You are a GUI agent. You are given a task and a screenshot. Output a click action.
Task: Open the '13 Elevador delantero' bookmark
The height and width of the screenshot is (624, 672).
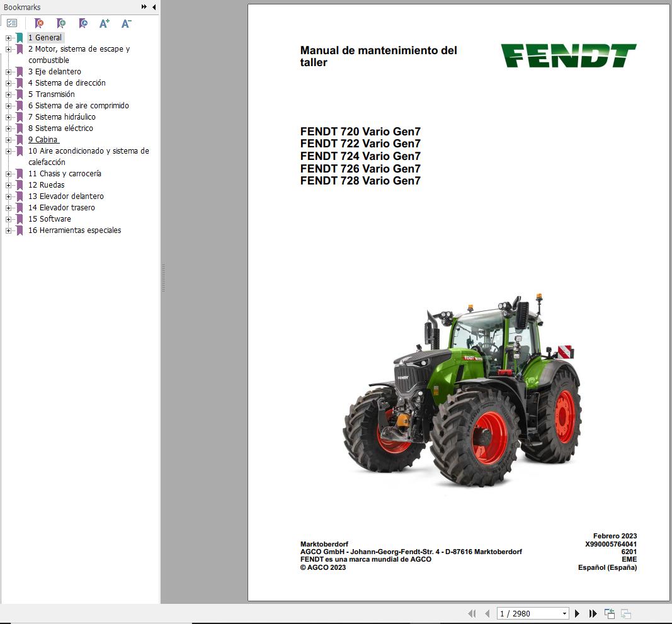(66, 196)
